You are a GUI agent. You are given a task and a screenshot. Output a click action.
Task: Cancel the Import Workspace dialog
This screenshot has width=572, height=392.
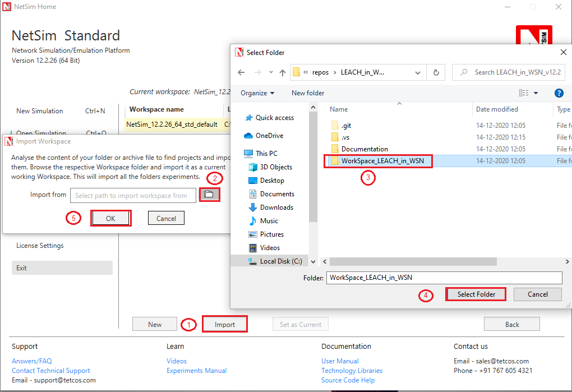point(166,218)
